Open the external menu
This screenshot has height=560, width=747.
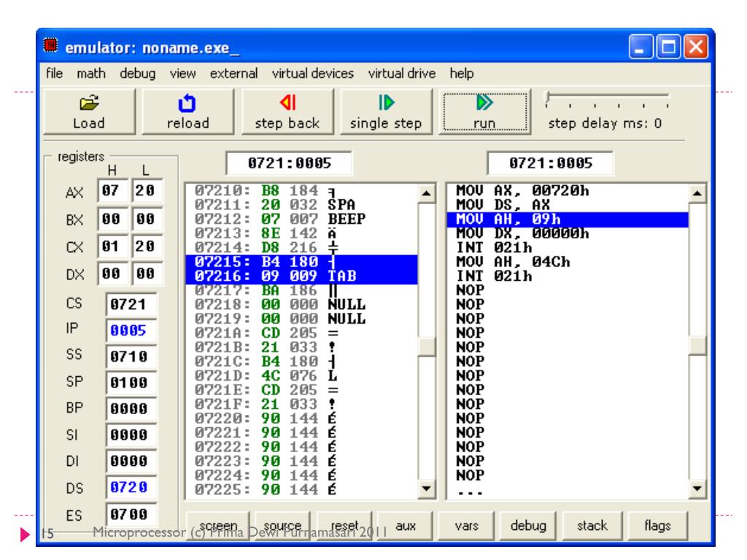click(233, 74)
